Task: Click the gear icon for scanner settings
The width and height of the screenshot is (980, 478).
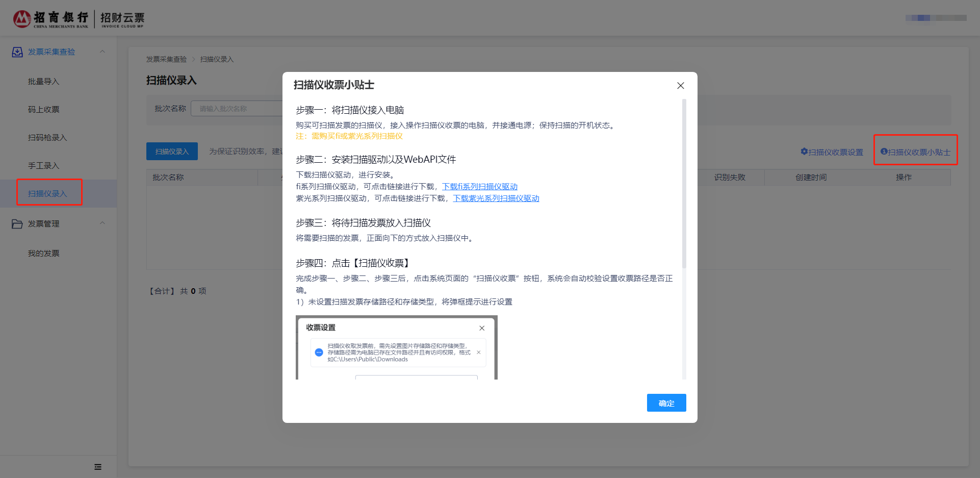Action: 804,152
